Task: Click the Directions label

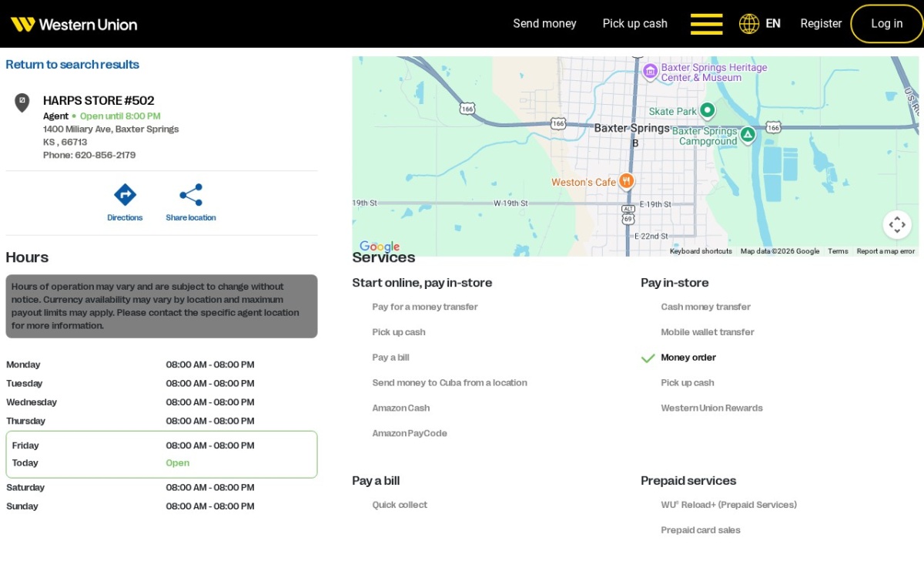Action: (125, 218)
